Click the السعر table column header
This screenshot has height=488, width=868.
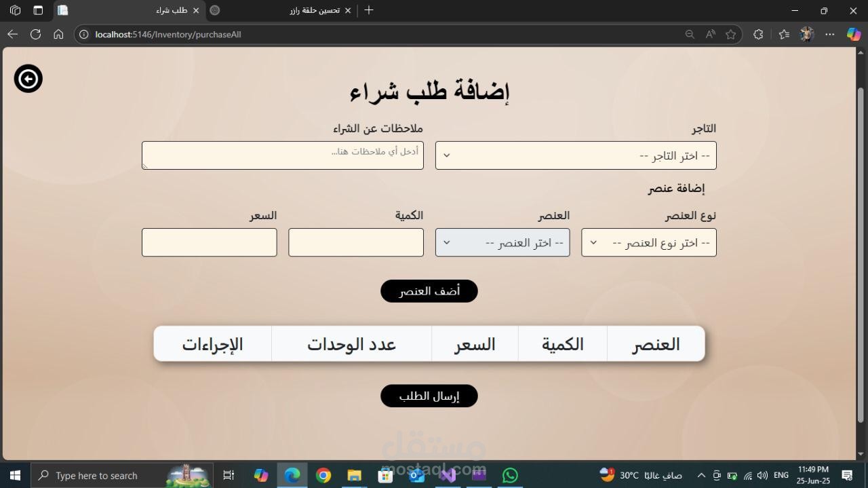click(475, 344)
